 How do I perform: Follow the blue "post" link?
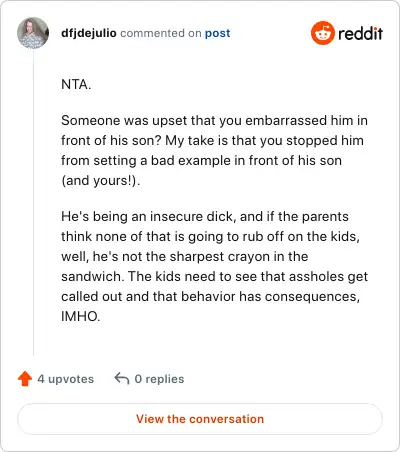point(217,33)
